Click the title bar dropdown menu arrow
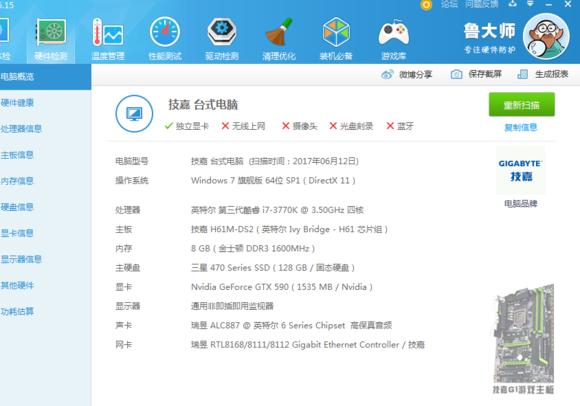The width and height of the screenshot is (580, 406). click(x=530, y=4)
